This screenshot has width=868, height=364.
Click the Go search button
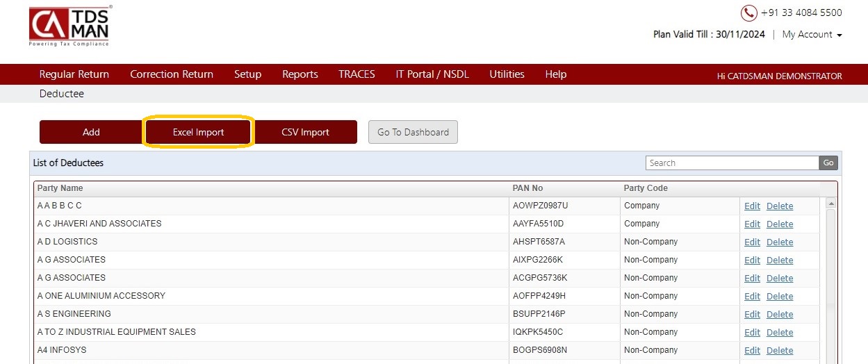tap(828, 163)
